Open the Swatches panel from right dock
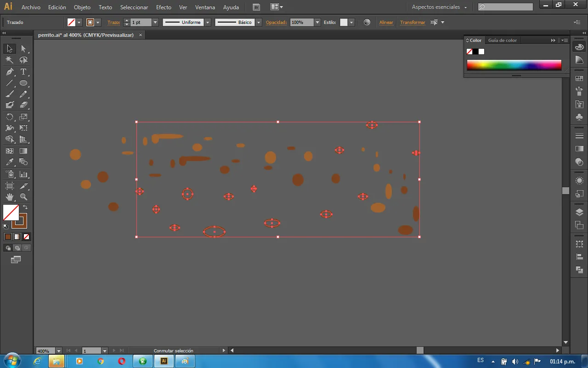Screen dimensions: 588x368 point(579,79)
